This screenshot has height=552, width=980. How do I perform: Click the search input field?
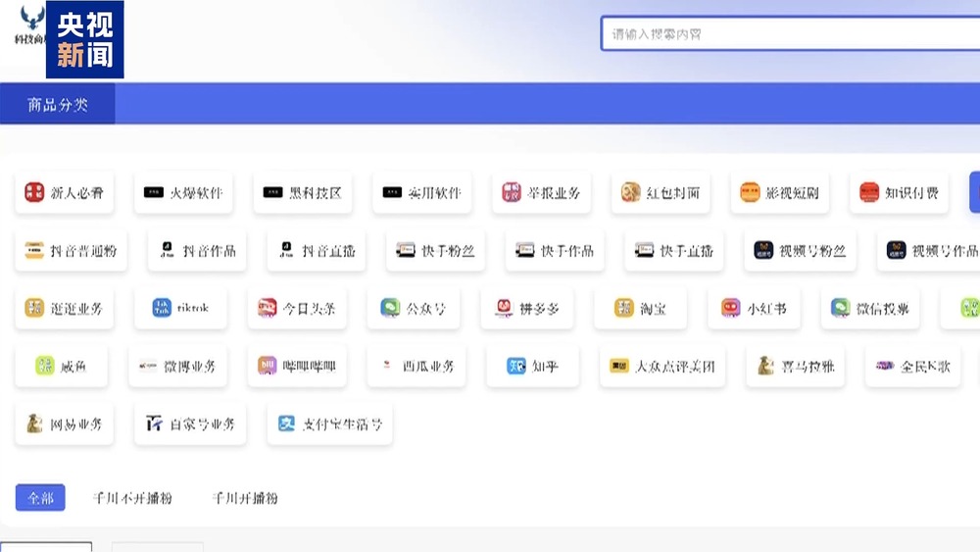(x=789, y=34)
